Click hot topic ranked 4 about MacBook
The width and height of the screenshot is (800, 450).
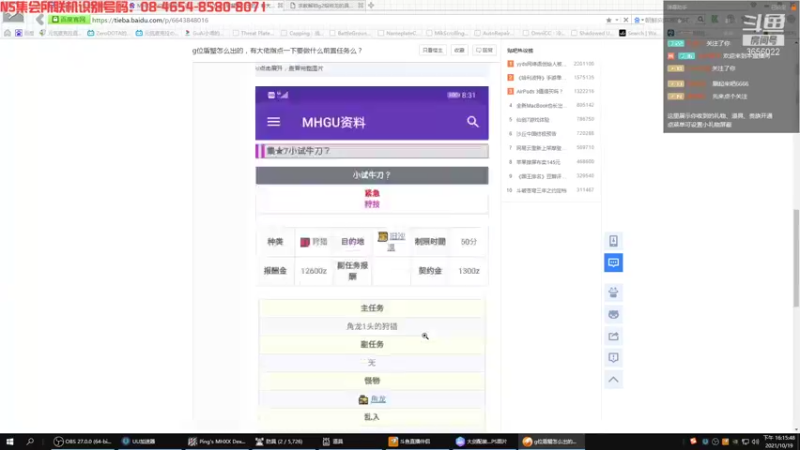[x=540, y=106]
